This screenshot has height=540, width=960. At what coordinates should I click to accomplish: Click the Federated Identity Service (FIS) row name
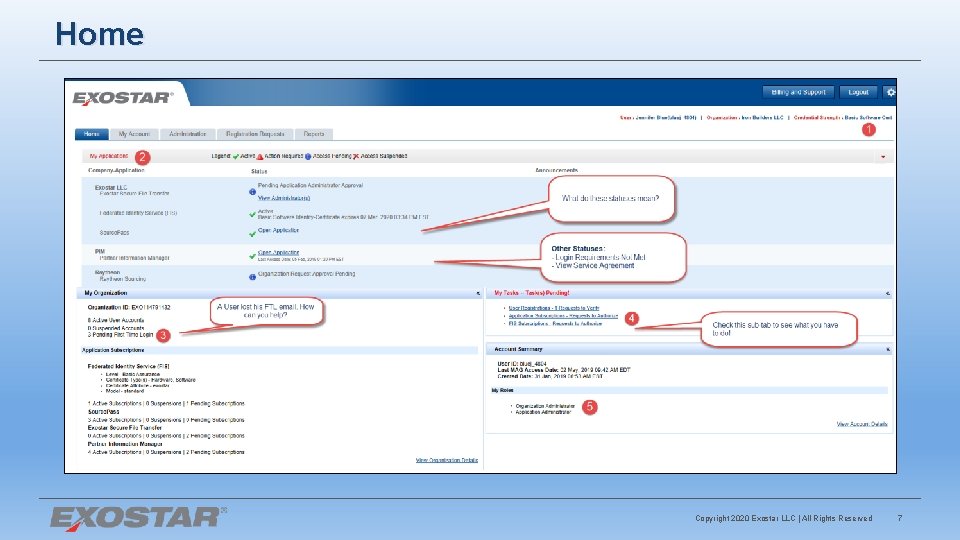pos(138,213)
